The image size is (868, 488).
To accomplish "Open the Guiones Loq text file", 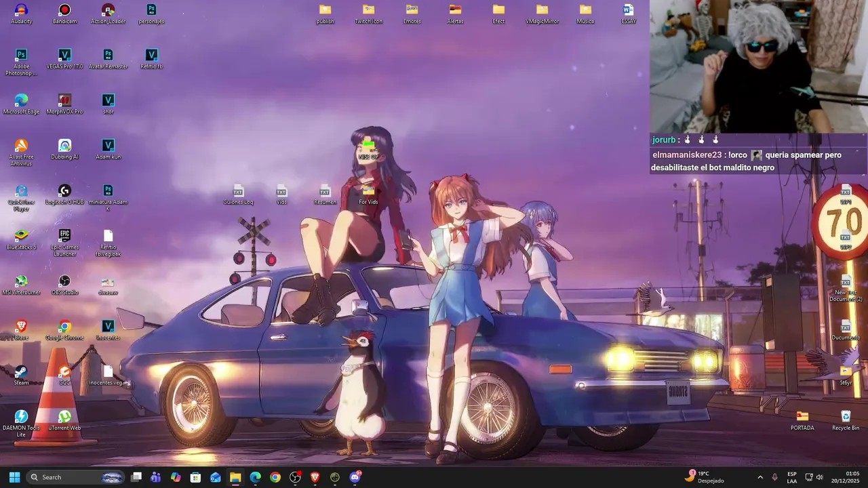I will click(238, 195).
